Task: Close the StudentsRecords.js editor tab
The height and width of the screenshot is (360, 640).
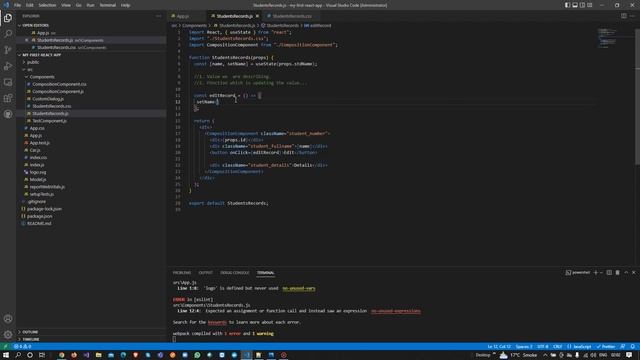Action: [257, 16]
